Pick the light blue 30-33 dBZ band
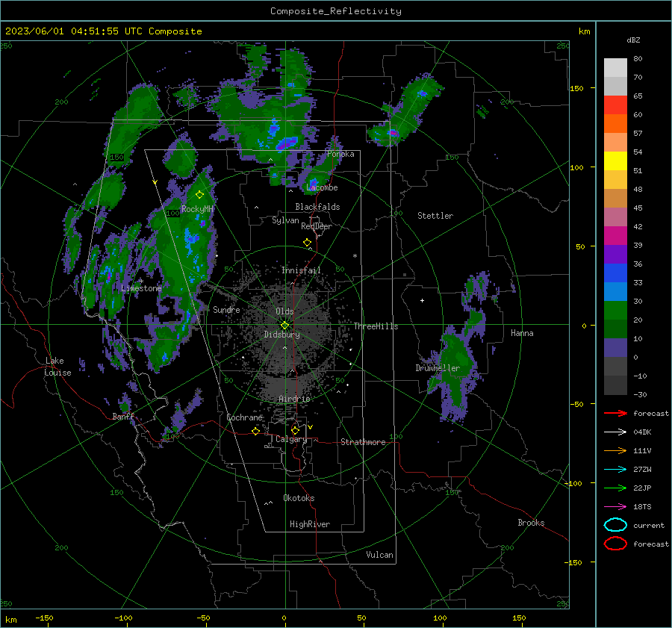This screenshot has width=672, height=628. (615, 292)
